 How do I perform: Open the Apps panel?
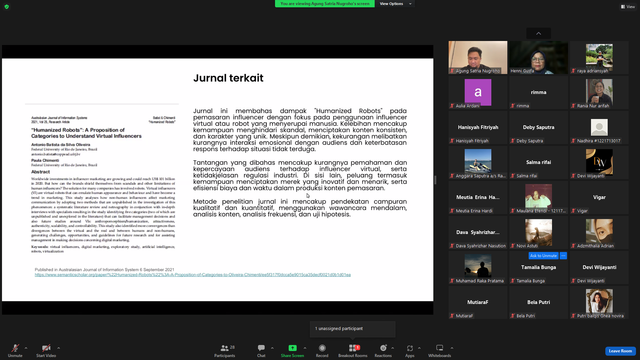click(x=410, y=350)
